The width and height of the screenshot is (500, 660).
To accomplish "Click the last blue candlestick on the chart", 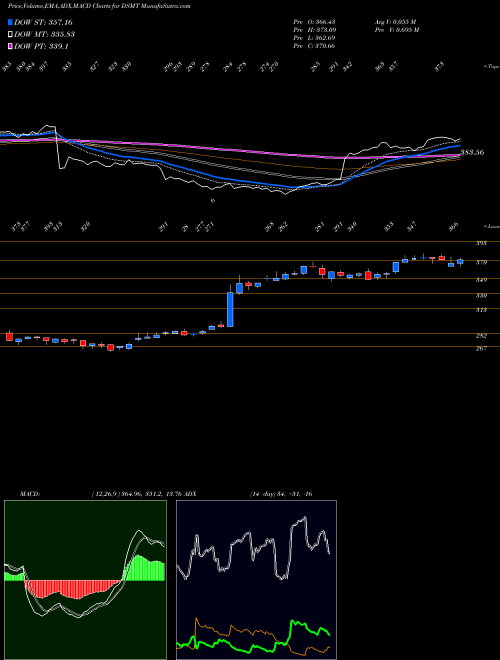I will pyautogui.click(x=460, y=261).
